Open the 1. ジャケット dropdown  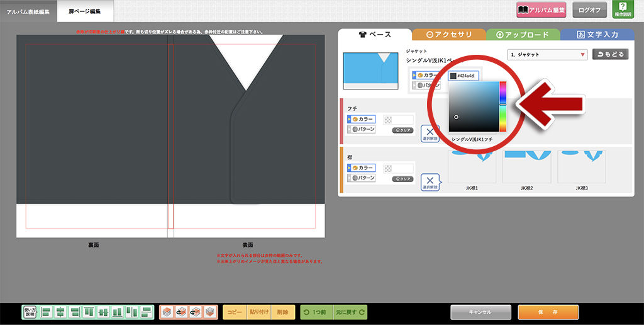(x=548, y=54)
